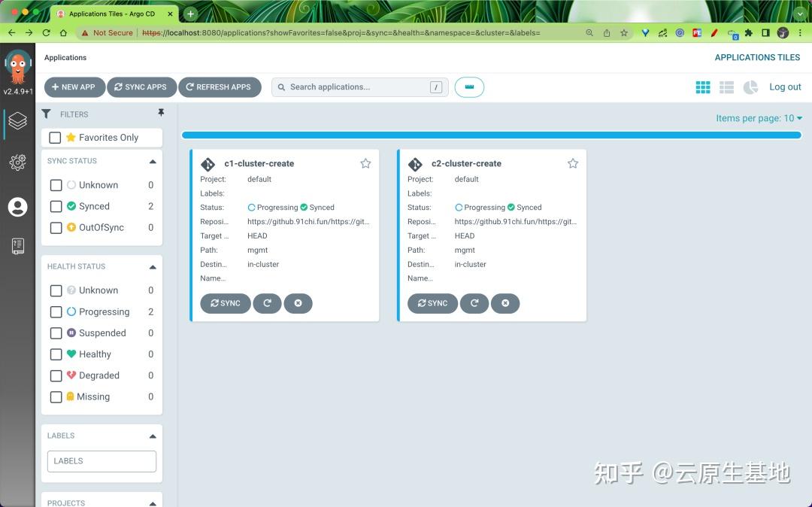The width and height of the screenshot is (812, 507).
Task: Select tiles view for applications
Action: [702, 87]
